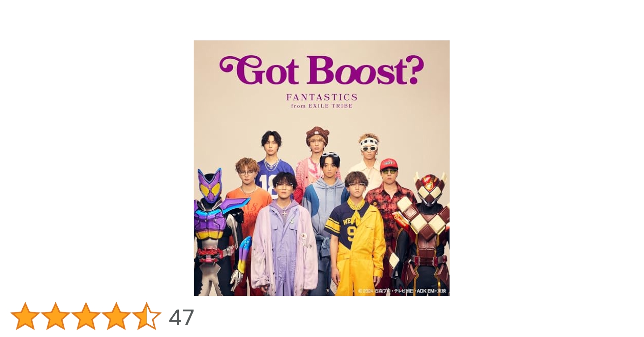The width and height of the screenshot is (644, 337).
Task: Click the purple Got Boost? title text
Action: coord(322,70)
